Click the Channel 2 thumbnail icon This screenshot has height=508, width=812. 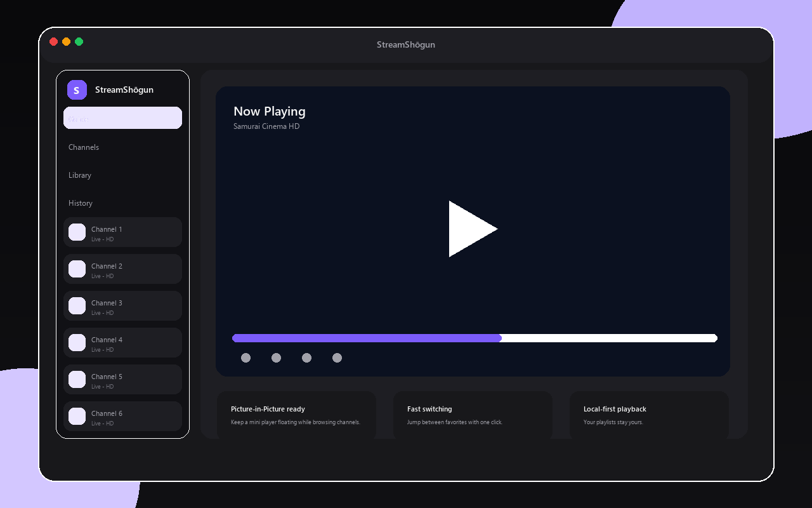tap(77, 269)
